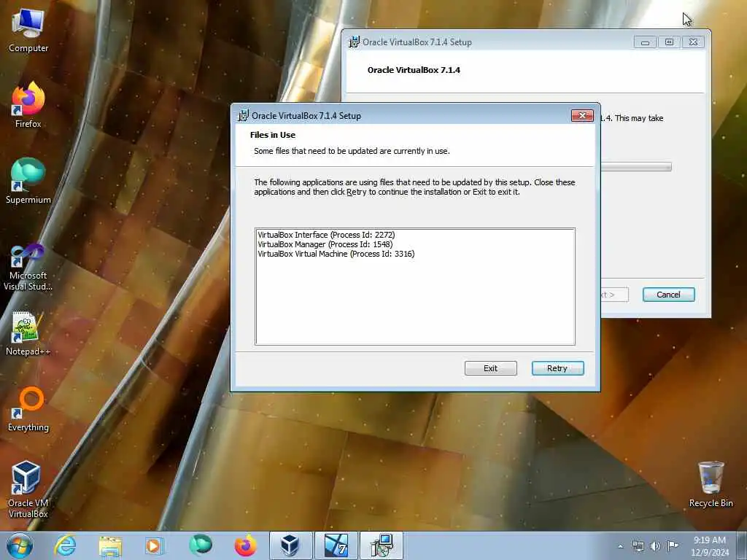
Task: Switch to the Windows 7 VM taskbar button
Action: (x=336, y=545)
